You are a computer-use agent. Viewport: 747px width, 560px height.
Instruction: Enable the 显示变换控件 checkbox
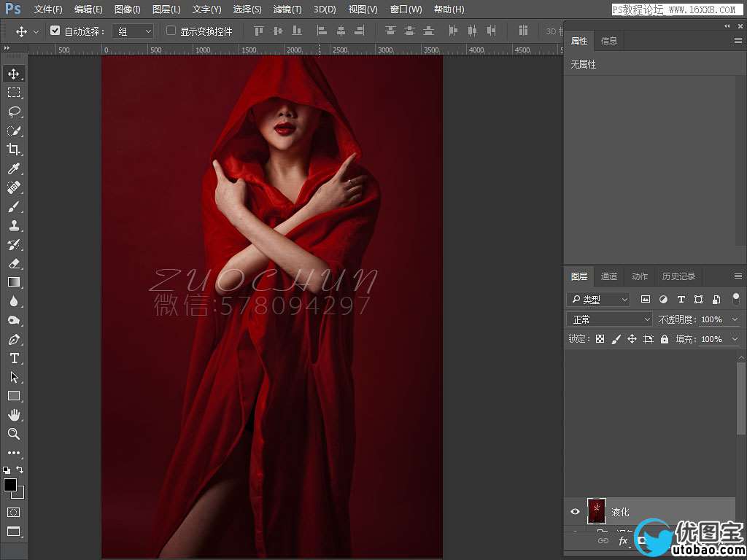(171, 31)
